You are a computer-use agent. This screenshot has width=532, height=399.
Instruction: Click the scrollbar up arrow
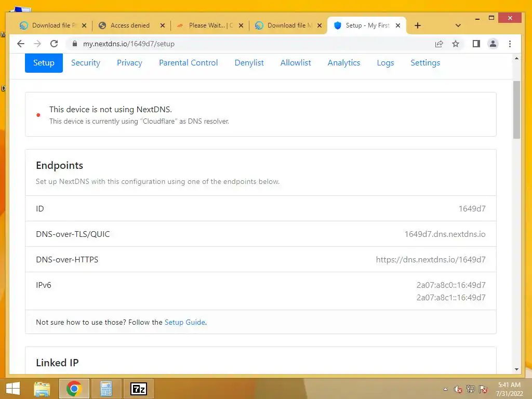[516, 58]
